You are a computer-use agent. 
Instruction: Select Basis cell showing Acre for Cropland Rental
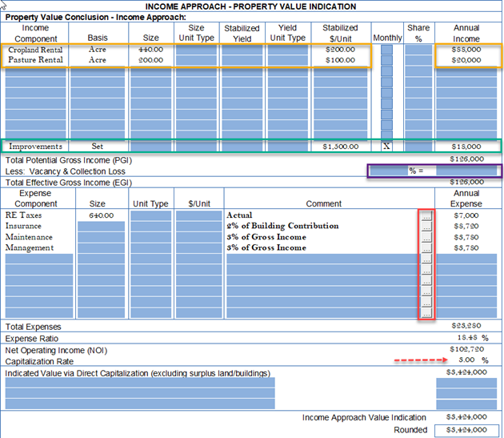pos(98,50)
